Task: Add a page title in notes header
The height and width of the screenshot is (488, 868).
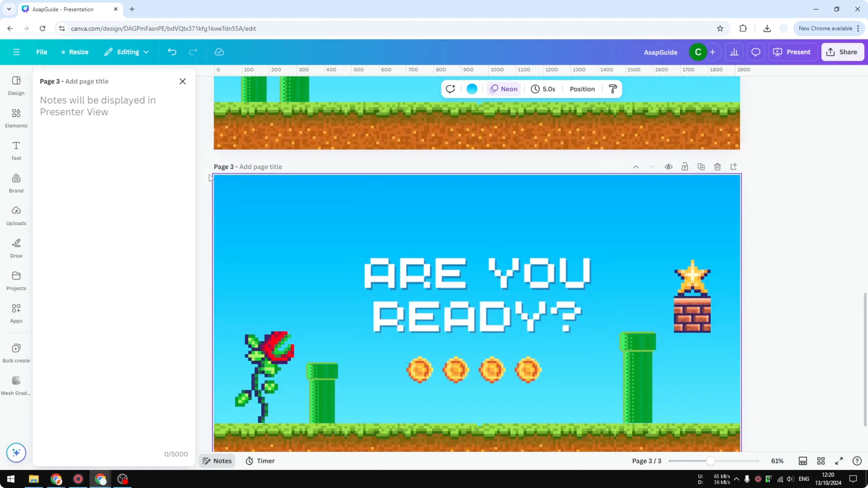Action: click(x=87, y=81)
